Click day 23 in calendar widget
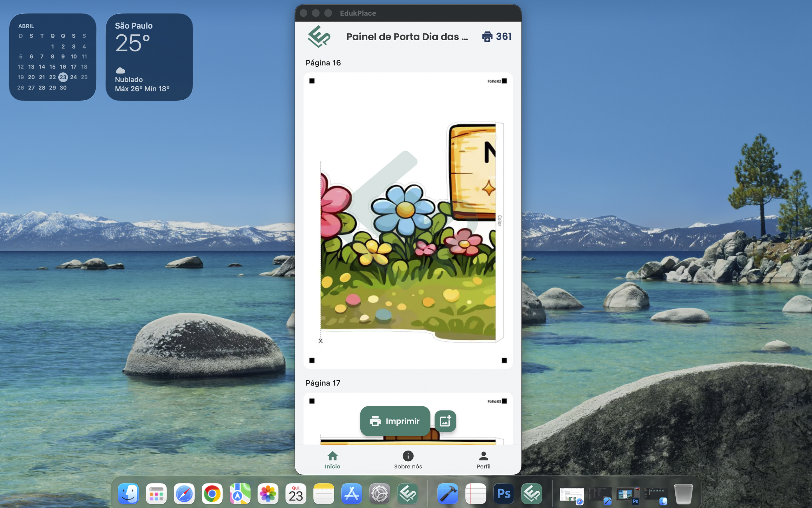The image size is (812, 508). click(63, 77)
